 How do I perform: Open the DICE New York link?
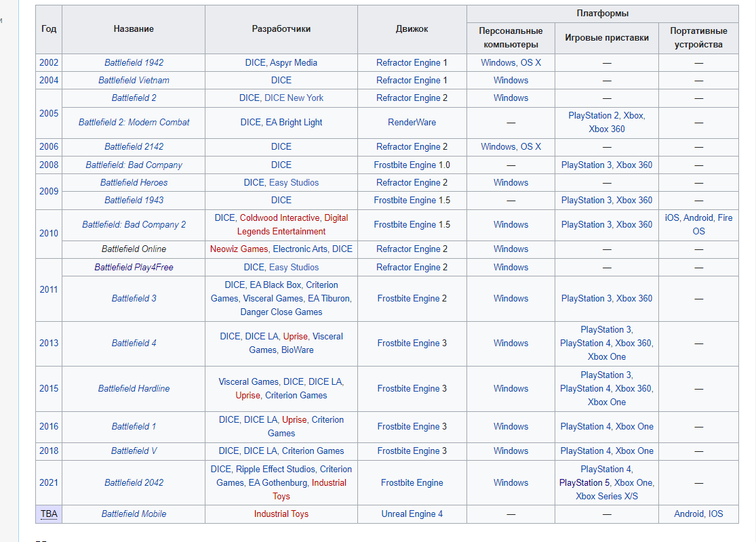tap(294, 98)
